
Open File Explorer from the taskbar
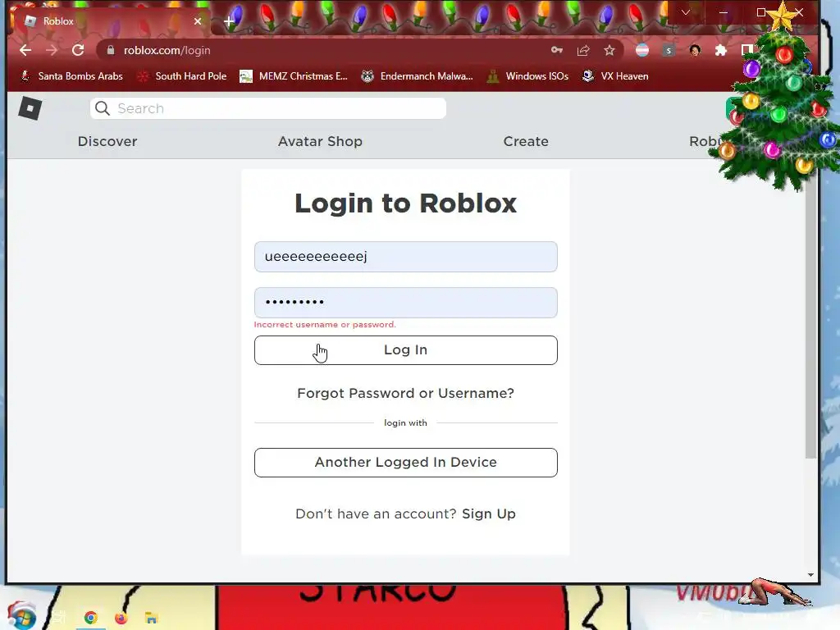151,619
